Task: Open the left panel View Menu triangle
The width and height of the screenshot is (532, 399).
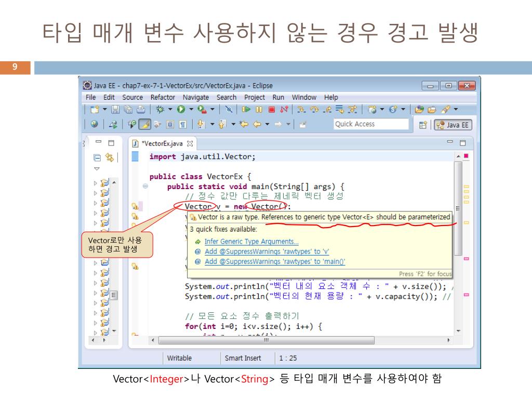Action: [97, 169]
